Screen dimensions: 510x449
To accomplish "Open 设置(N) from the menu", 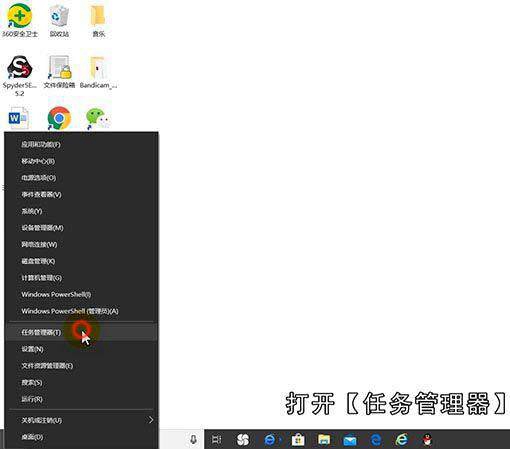I will pyautogui.click(x=81, y=349).
